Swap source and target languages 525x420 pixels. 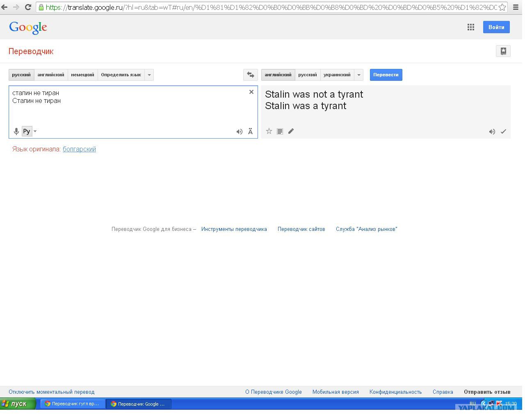pyautogui.click(x=250, y=75)
